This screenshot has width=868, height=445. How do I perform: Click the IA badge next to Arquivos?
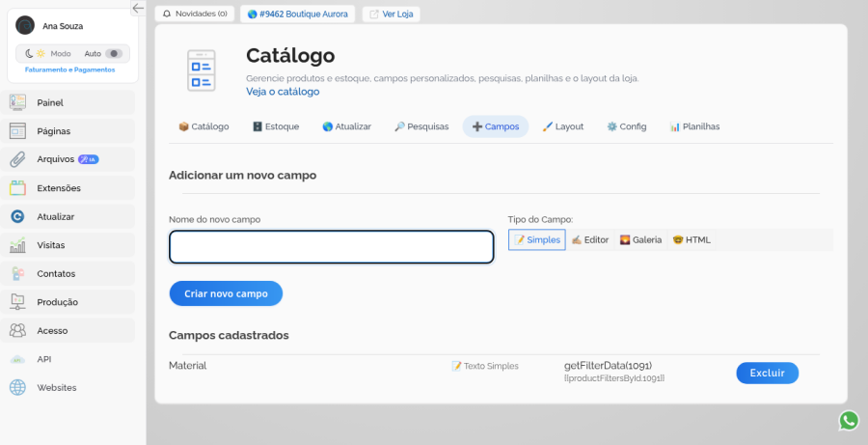point(89,159)
